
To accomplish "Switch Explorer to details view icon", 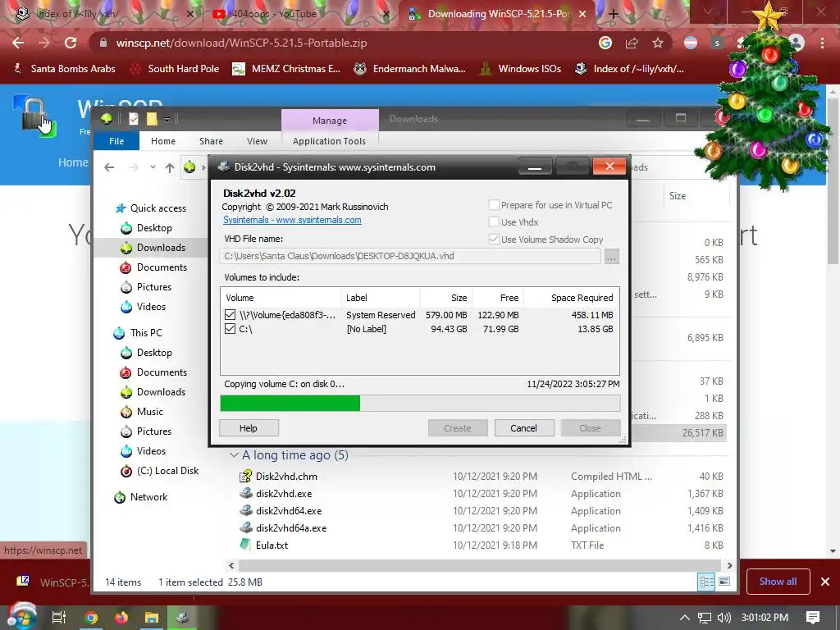I will click(706, 582).
